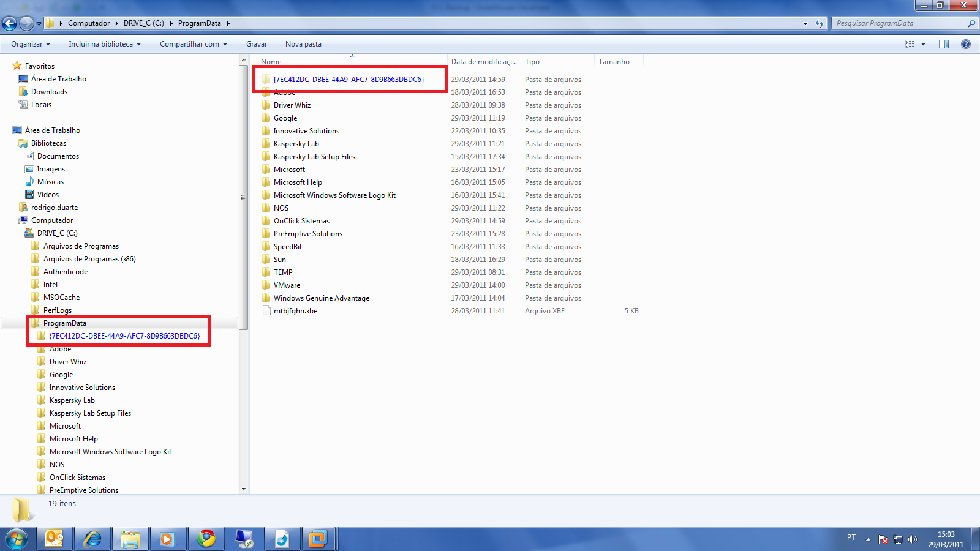The height and width of the screenshot is (551, 980).
Task: Open the address bar history dropdown
Action: tap(805, 23)
